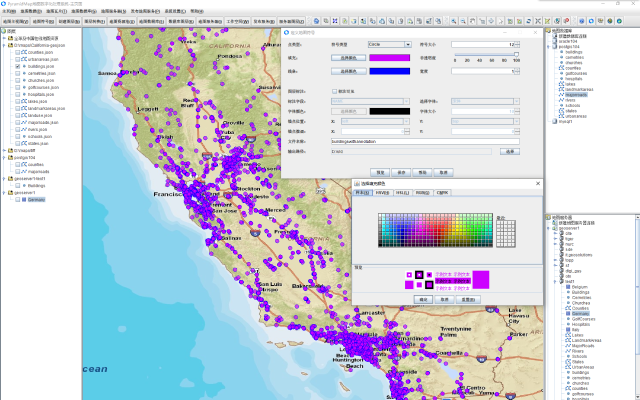Collapse postgis104 node in upper-right database panel
Screen dimensions: 640x400
click(549, 47)
